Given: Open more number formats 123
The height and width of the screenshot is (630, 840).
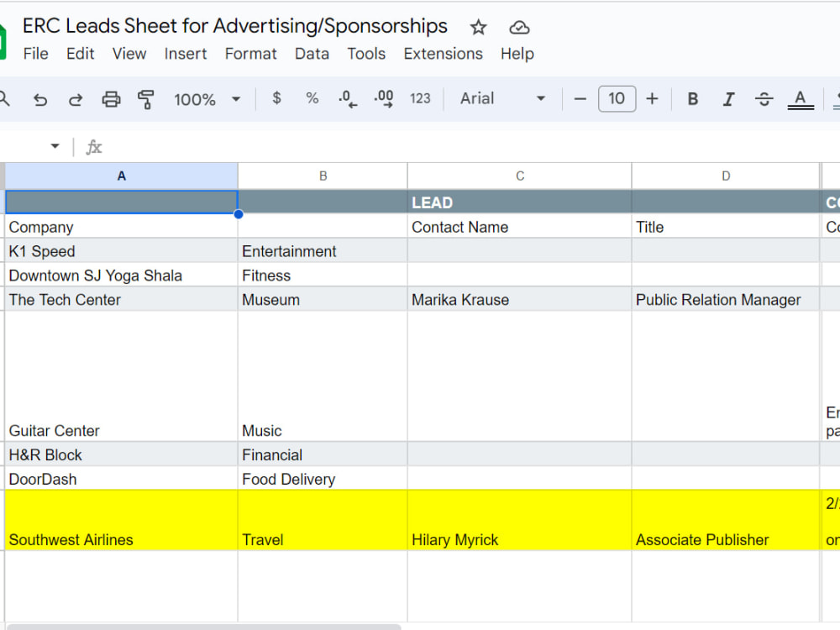Looking at the screenshot, I should click(420, 98).
